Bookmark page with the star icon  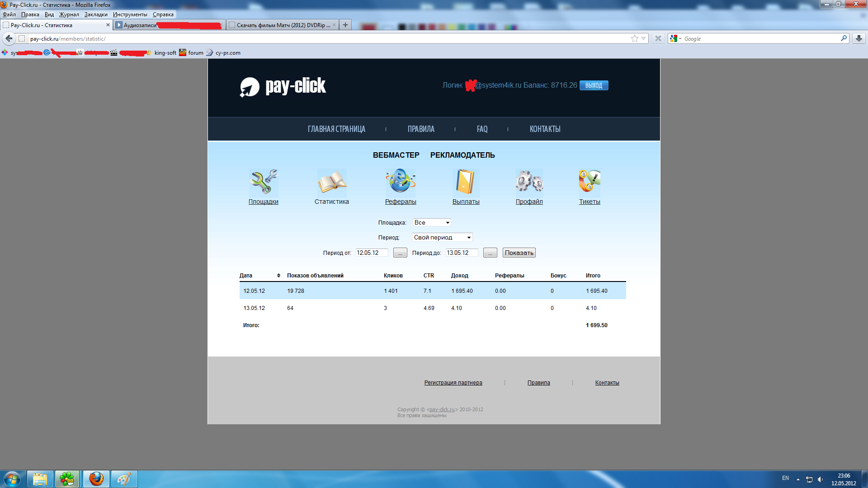point(635,38)
